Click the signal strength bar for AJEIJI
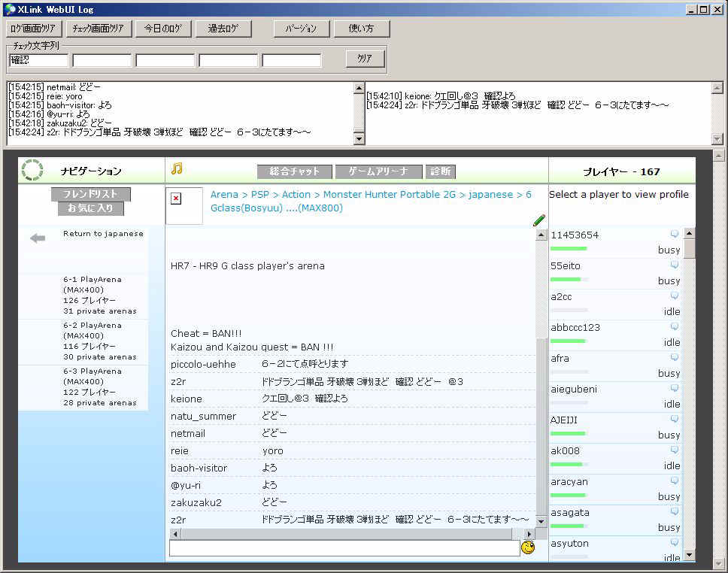Image resolution: width=728 pixels, height=573 pixels. [x=569, y=434]
